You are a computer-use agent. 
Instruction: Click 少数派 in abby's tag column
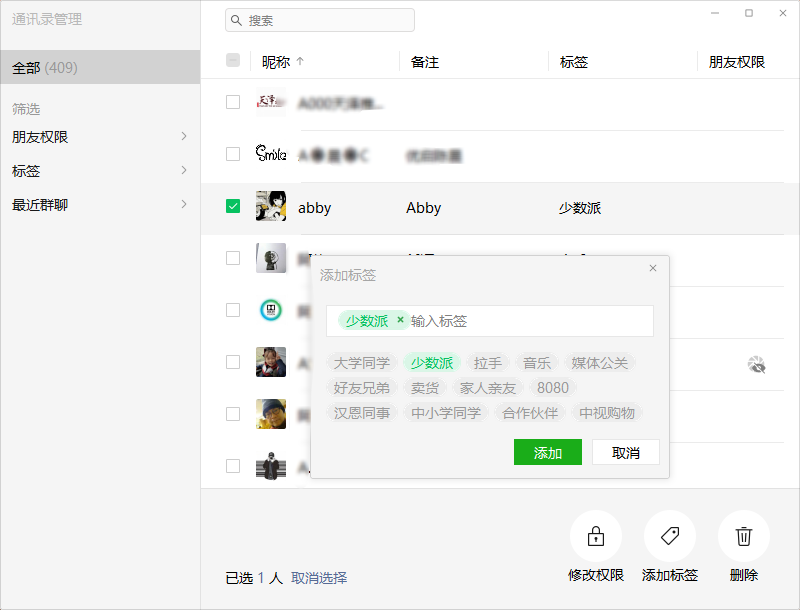(x=580, y=208)
